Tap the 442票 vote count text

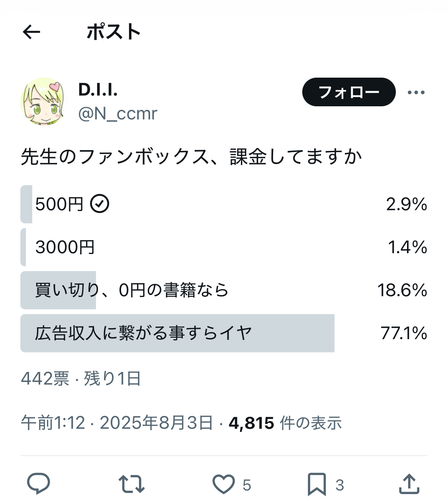click(x=45, y=379)
